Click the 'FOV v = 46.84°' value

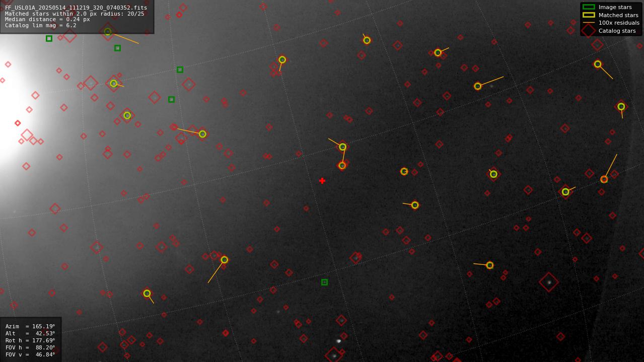[x=30, y=354]
